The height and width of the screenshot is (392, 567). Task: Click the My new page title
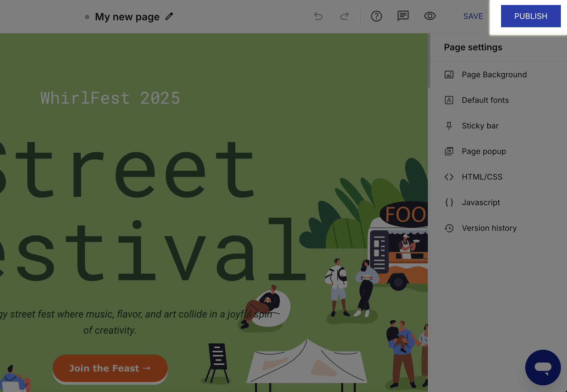point(128,17)
